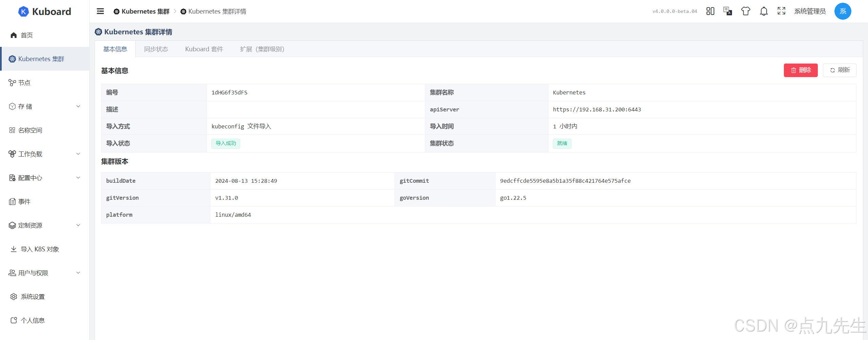Click the Kubernetes wheel icon in the sidebar
Image resolution: width=868 pixels, height=340 pixels.
pyautogui.click(x=12, y=59)
